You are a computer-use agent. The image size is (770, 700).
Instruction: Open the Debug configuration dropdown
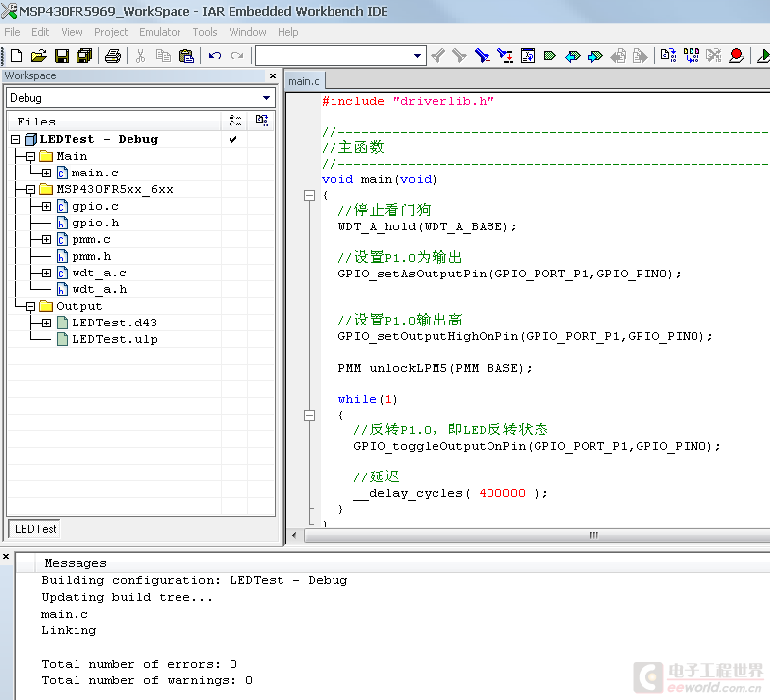tap(266, 98)
